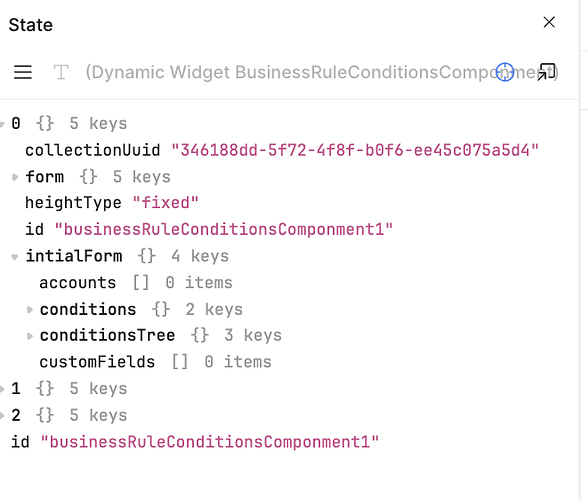This screenshot has height=500, width=588.
Task: Expand the conditionsTree object
Action: 30,336
